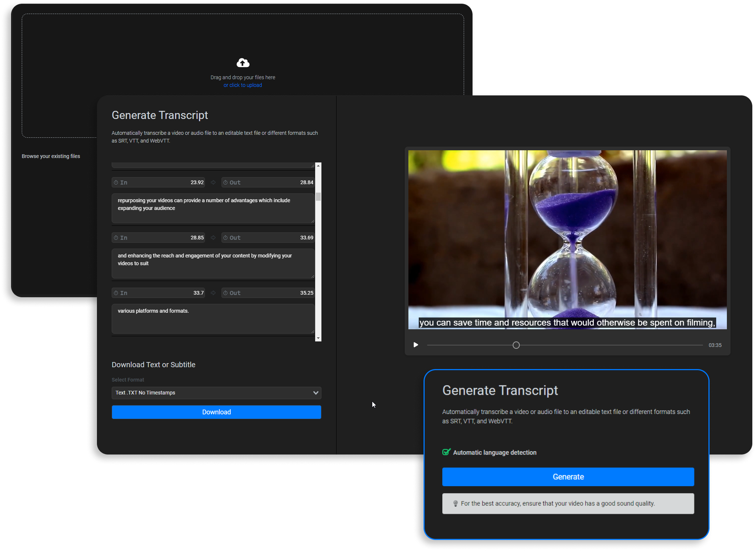Click the video playback progress slider
756x551 pixels.
pos(516,345)
